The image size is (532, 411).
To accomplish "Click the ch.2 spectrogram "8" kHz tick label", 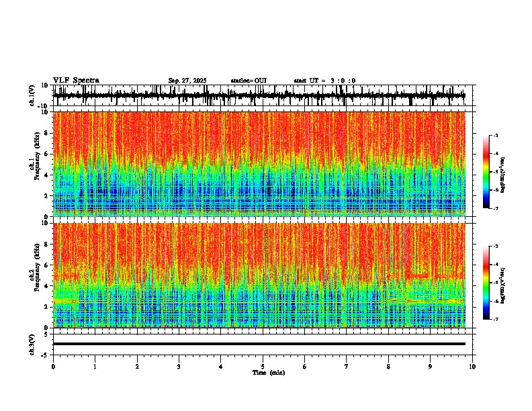I will click(x=46, y=244).
